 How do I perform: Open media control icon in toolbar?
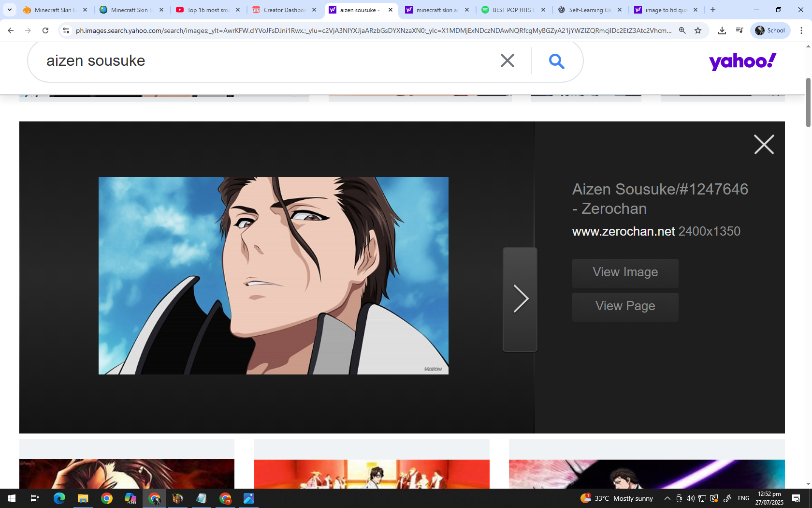739,30
